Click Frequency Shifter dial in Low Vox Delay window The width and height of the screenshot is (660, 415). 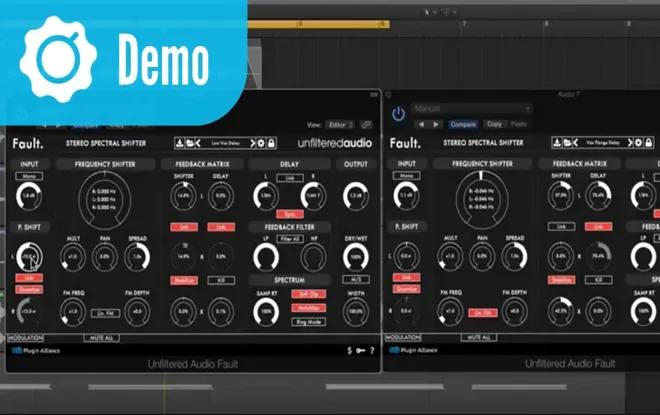(105, 200)
